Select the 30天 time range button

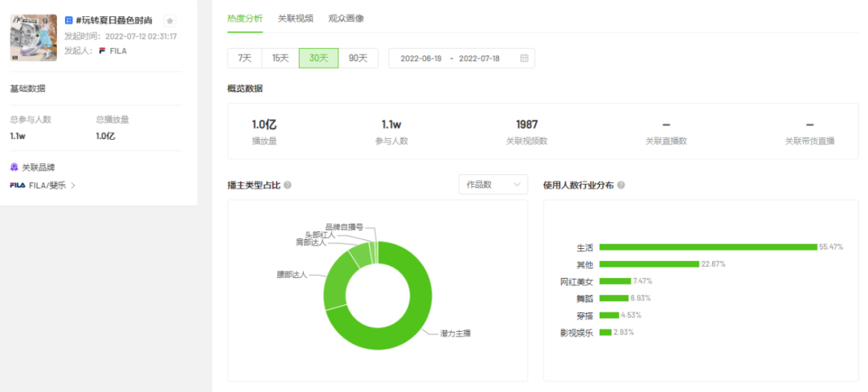(319, 59)
